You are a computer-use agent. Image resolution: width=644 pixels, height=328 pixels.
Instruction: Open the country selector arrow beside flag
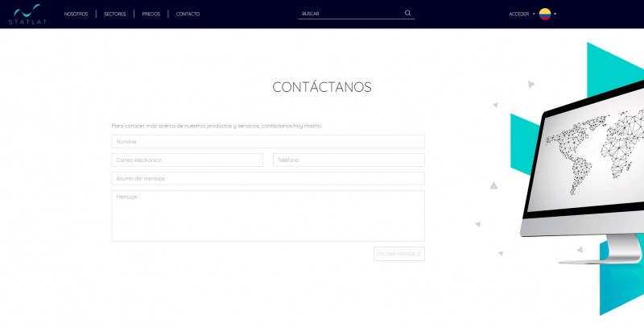click(x=555, y=14)
